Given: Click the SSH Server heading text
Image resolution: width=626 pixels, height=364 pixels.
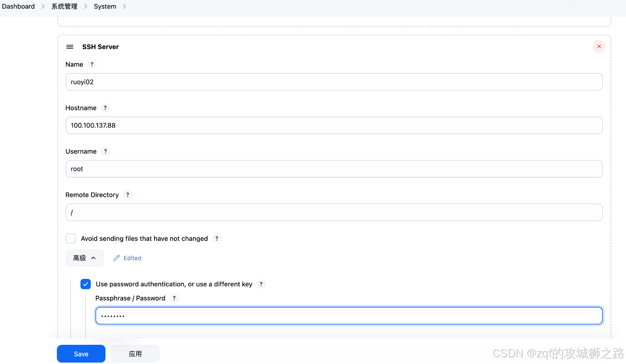Looking at the screenshot, I should click(100, 47).
